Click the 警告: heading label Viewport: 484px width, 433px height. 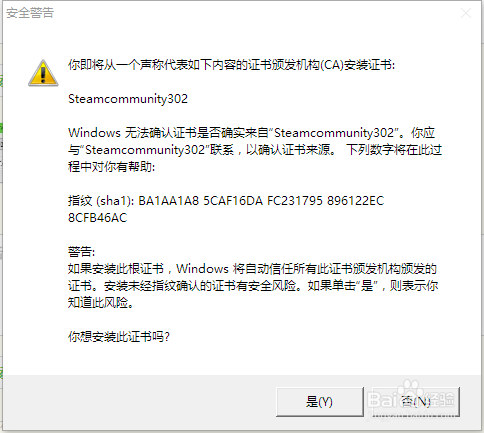pos(81,252)
